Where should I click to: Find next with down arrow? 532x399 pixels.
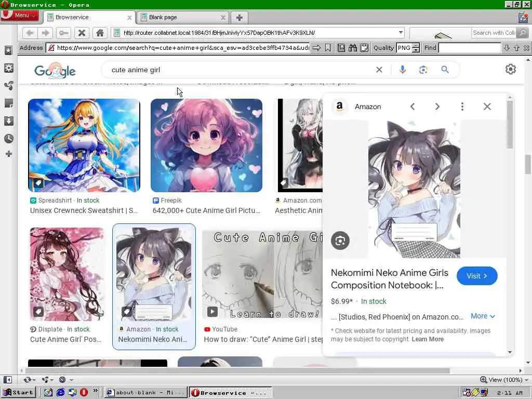tap(507, 48)
